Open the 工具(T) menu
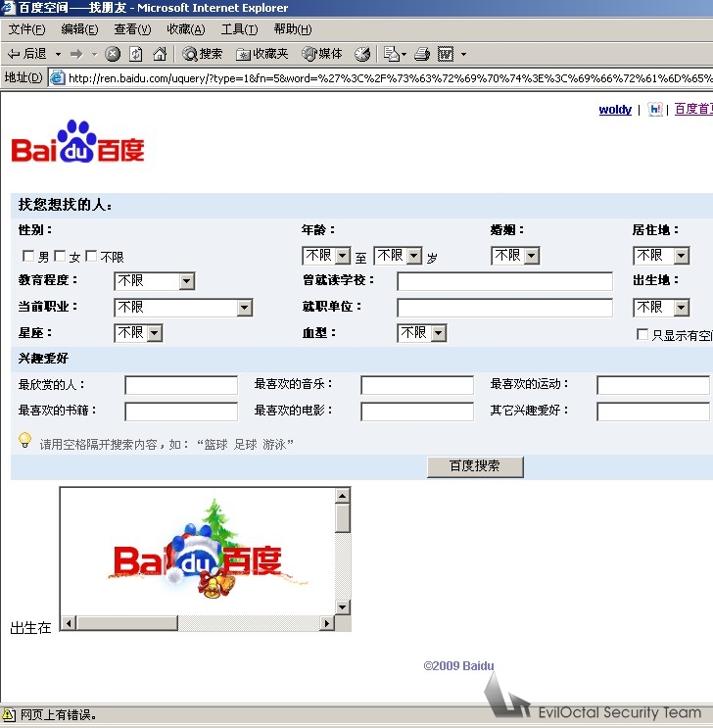Viewport: 713px width, 728px height. pyautogui.click(x=239, y=29)
